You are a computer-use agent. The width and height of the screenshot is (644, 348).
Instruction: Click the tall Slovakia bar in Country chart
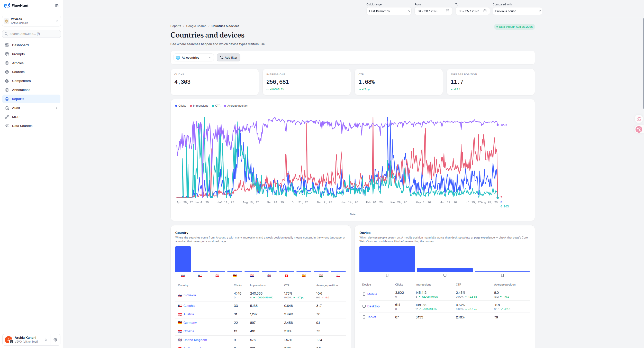[183, 259]
